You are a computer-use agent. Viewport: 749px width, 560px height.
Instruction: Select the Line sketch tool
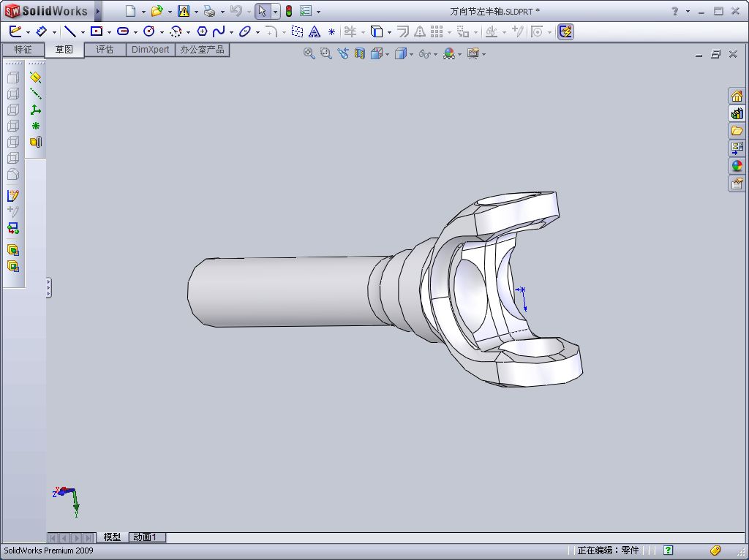tap(69, 31)
